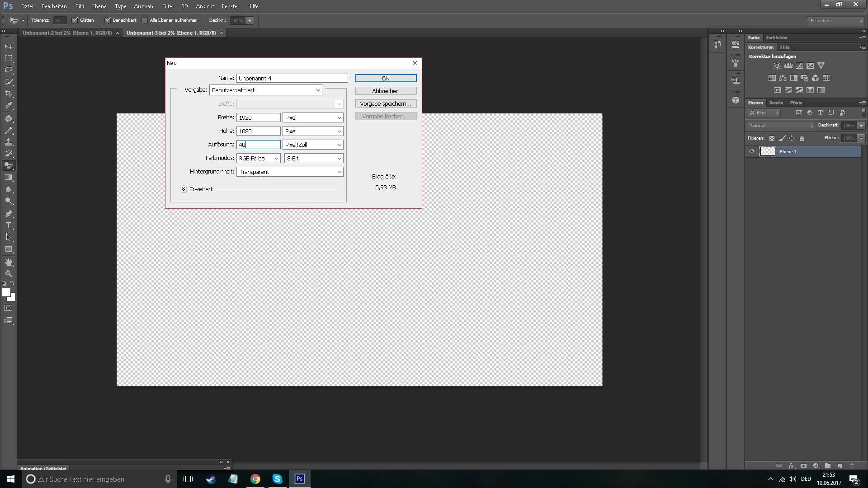Click the Photoshop taskbar icon
This screenshot has width=868, height=488.
click(299, 479)
